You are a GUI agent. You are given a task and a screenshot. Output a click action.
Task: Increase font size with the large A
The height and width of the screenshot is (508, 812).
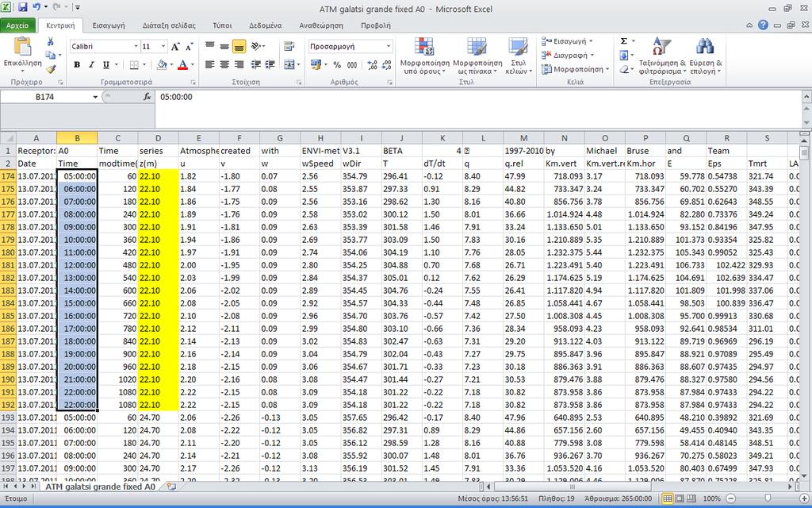[175, 47]
